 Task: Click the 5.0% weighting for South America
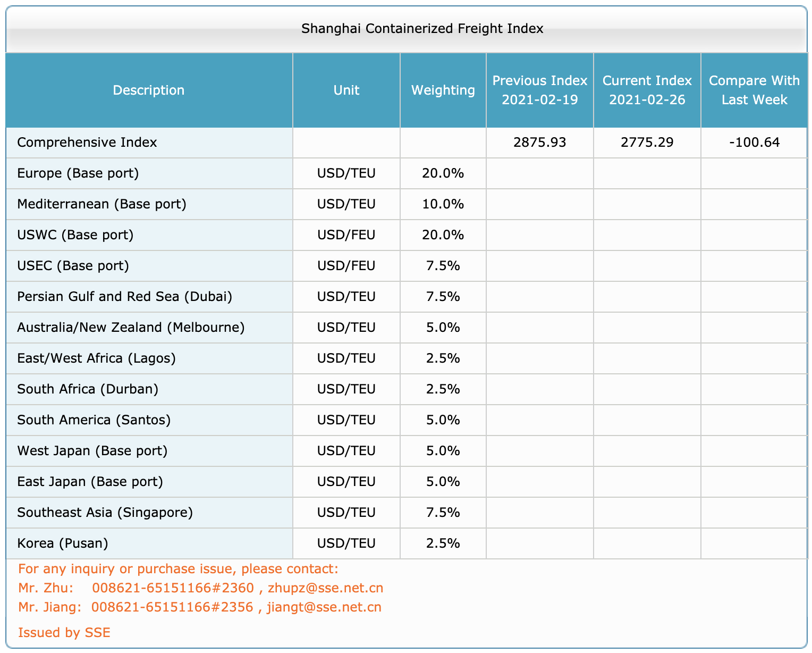point(443,420)
